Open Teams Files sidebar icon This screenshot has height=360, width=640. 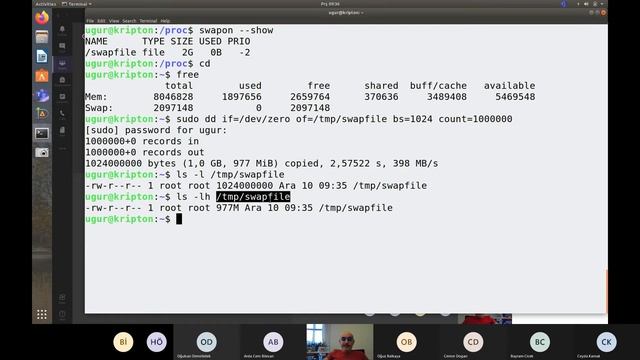point(62,130)
